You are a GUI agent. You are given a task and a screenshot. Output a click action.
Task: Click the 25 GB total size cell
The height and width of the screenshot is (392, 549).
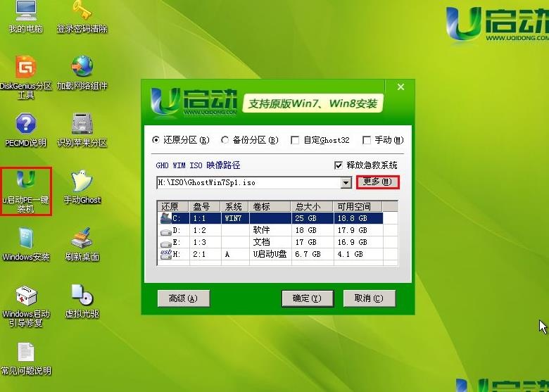click(313, 218)
